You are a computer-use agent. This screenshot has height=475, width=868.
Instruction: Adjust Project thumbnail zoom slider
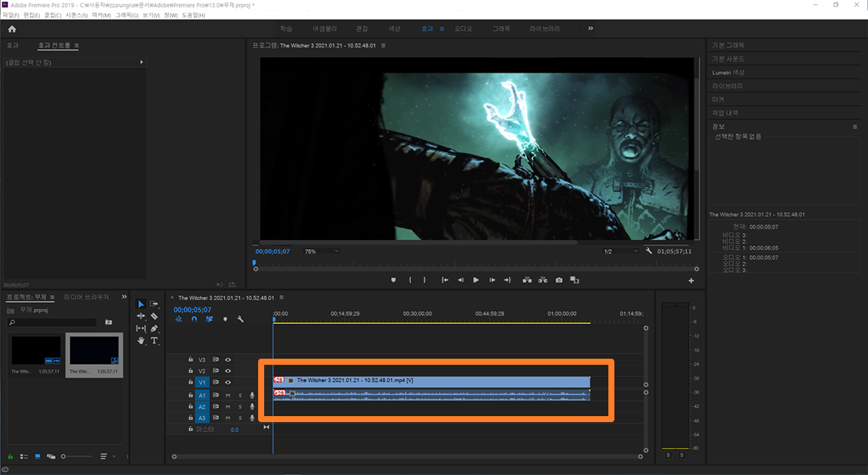point(76,456)
